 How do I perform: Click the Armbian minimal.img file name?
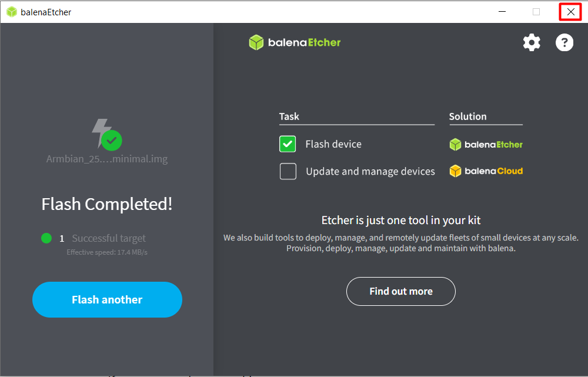(107, 159)
